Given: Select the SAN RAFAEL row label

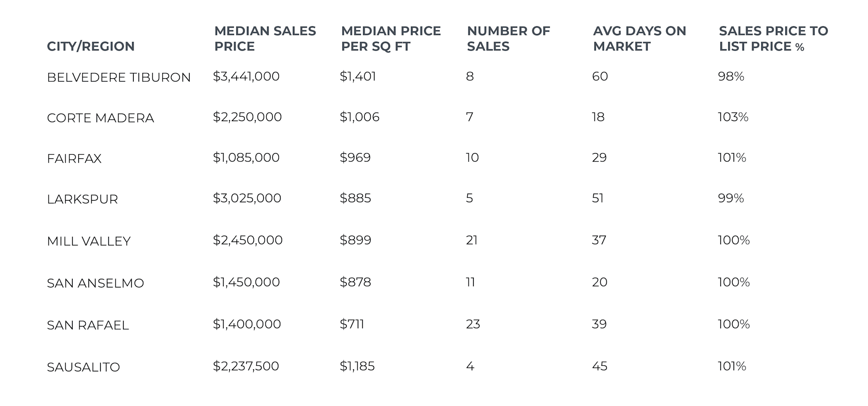Looking at the screenshot, I should [x=88, y=326].
